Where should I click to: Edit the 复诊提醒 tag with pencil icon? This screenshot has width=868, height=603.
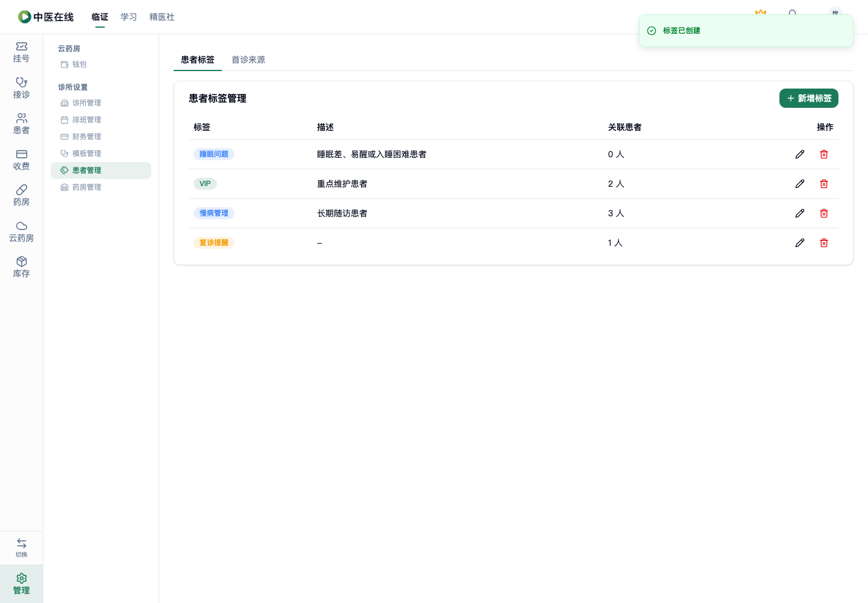coord(800,243)
